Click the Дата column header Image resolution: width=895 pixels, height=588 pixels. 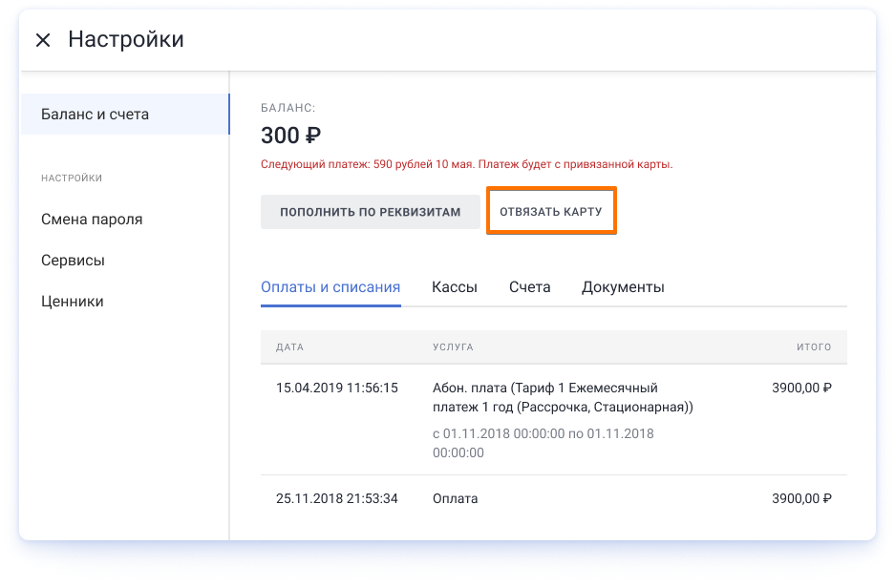point(290,346)
